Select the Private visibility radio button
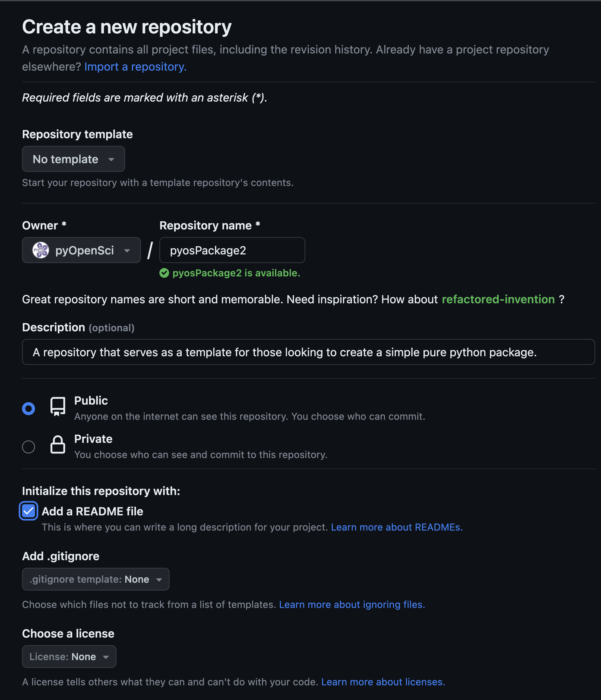Screen dimensions: 601x700 coord(29,447)
